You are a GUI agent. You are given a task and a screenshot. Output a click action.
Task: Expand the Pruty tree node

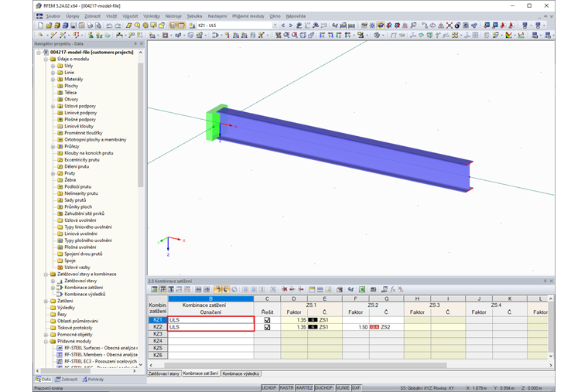53,173
